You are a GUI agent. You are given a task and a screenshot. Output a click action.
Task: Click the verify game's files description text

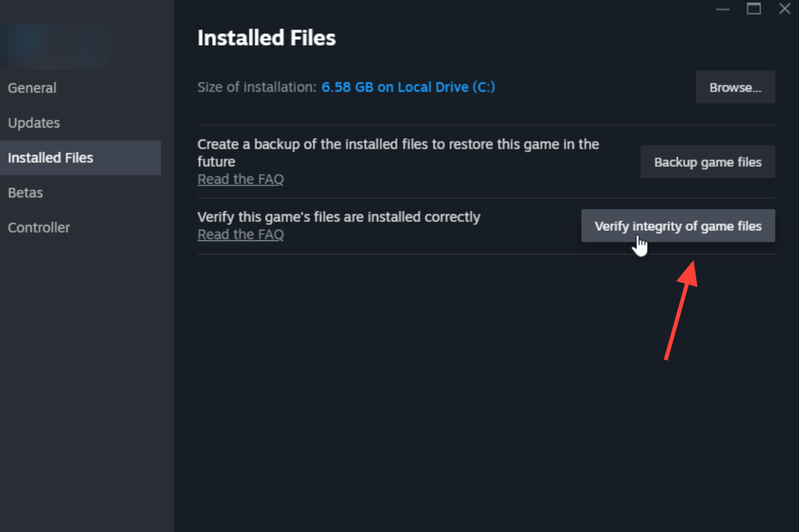(x=339, y=217)
